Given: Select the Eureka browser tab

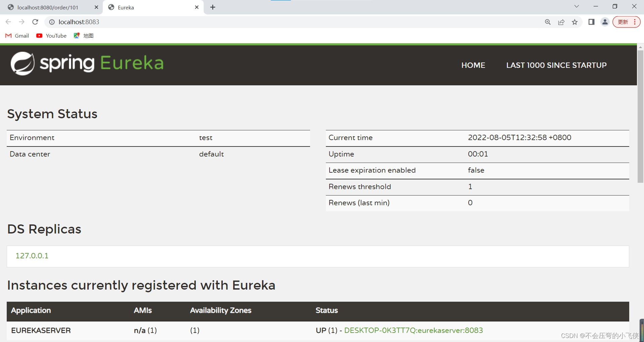Looking at the screenshot, I should click(154, 7).
